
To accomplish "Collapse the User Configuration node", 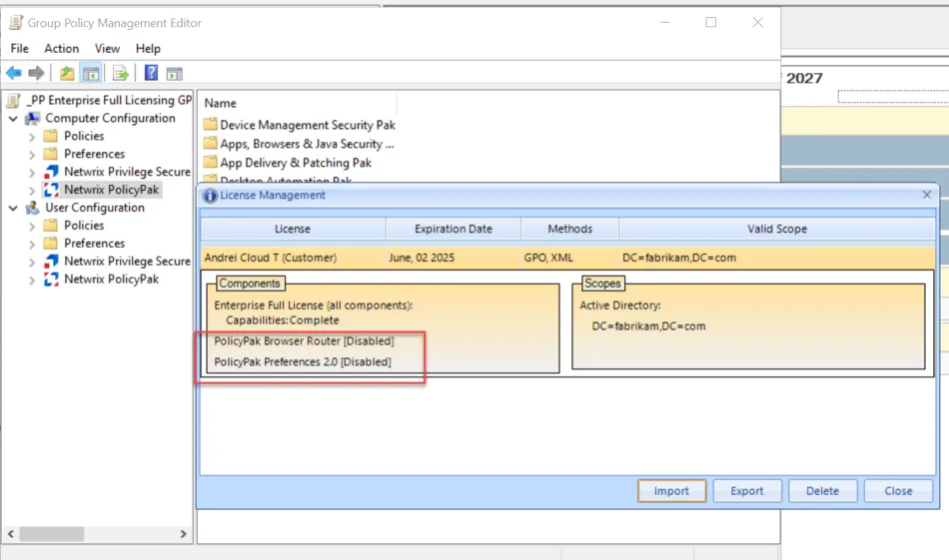I will [13, 209].
